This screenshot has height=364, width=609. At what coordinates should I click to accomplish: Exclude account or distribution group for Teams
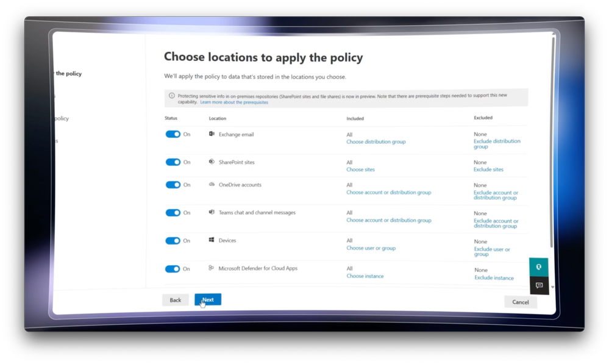pos(496,223)
